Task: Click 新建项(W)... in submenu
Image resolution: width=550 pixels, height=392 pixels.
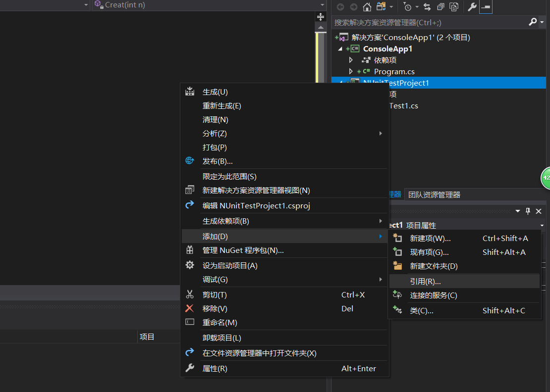Action: pos(464,238)
